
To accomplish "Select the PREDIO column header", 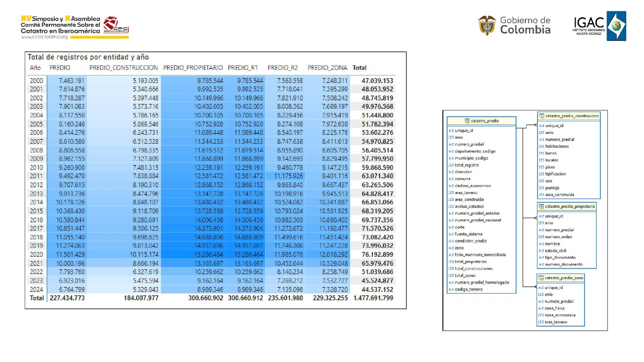I will (x=60, y=68).
